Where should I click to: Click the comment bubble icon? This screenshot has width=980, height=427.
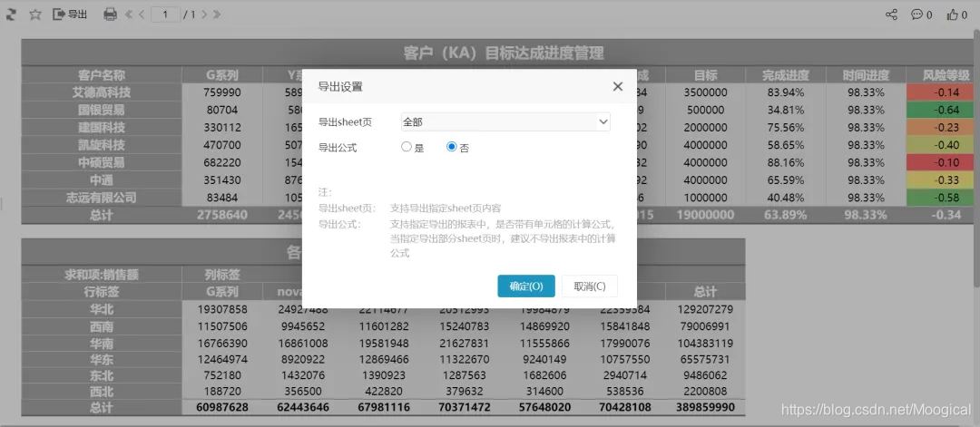(x=916, y=15)
